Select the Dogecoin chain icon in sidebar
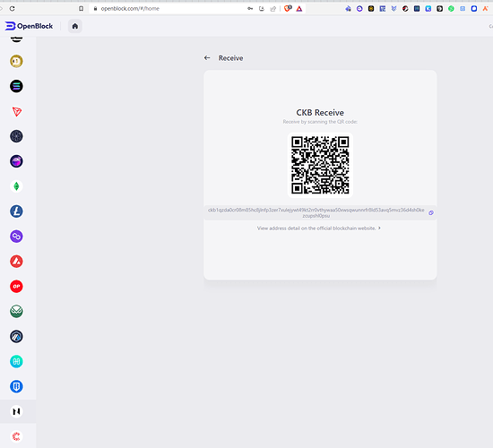 pyautogui.click(x=16, y=61)
